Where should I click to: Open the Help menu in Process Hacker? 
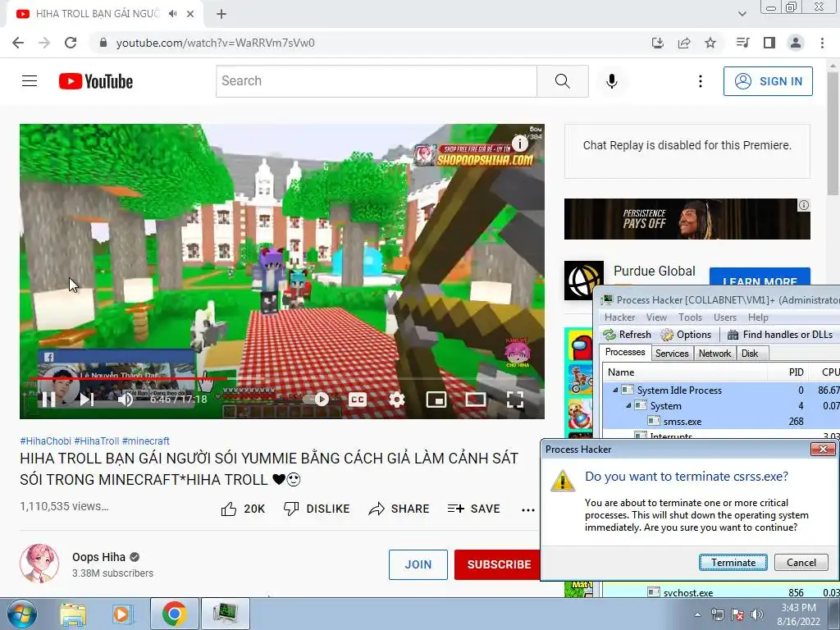[x=758, y=317]
